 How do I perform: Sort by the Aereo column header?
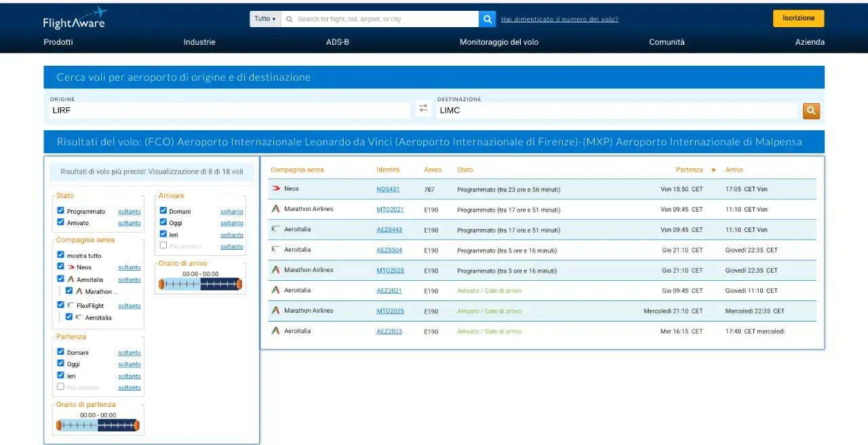tap(433, 170)
